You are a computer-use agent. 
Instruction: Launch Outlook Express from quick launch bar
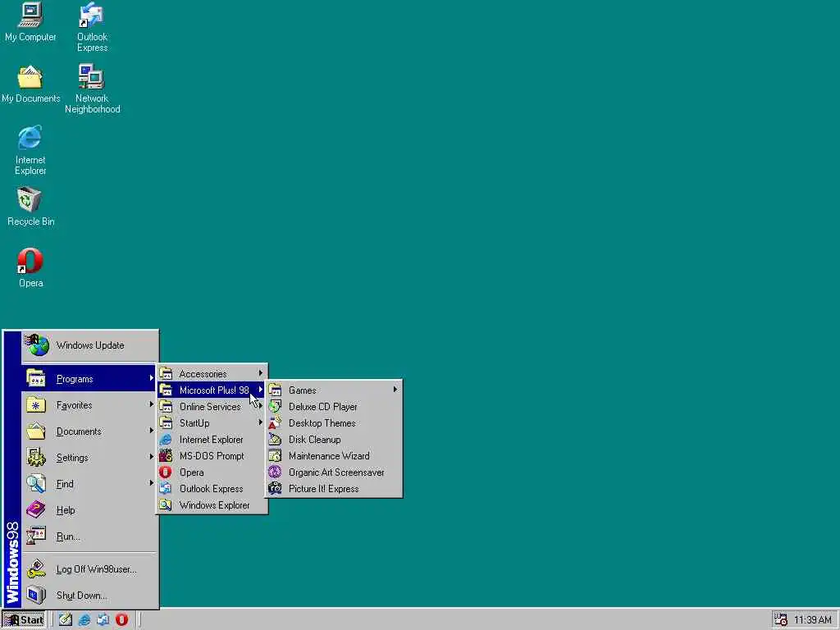pos(103,620)
